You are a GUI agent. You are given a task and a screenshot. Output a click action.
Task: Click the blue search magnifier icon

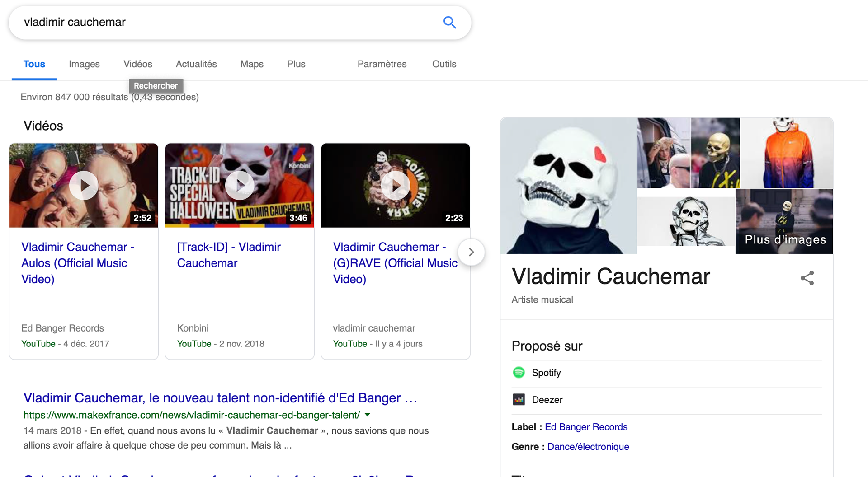pyautogui.click(x=449, y=22)
